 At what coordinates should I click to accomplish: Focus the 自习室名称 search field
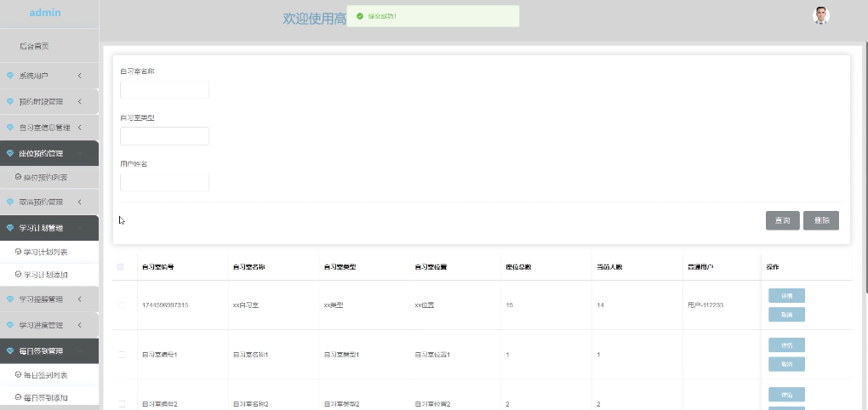pos(164,89)
